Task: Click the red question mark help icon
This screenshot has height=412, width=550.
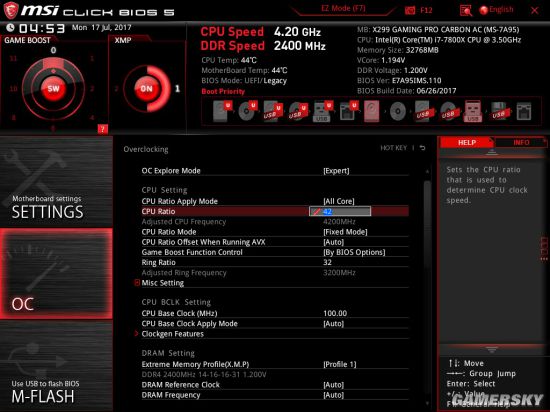Action: click(x=102, y=129)
